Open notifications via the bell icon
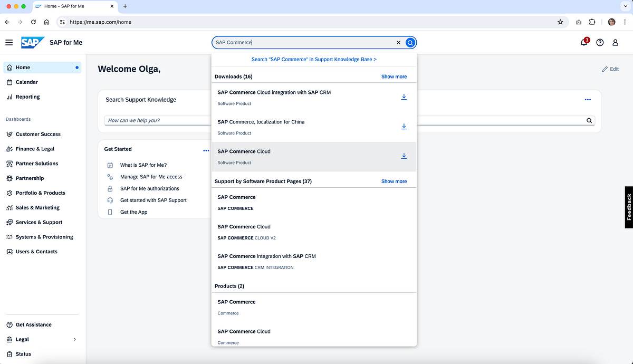Image resolution: width=633 pixels, height=364 pixels. (x=584, y=42)
